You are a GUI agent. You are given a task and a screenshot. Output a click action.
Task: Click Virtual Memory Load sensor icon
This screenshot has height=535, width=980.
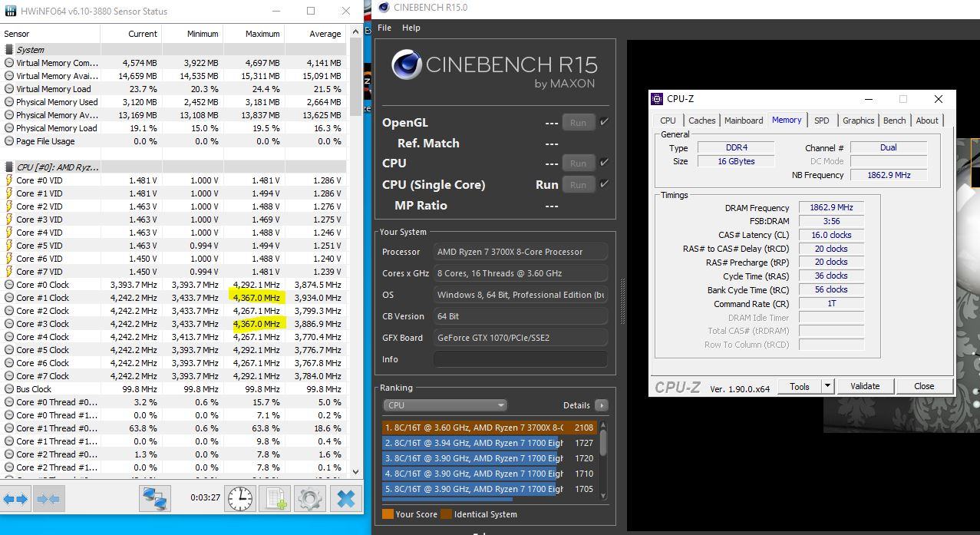pos(9,89)
